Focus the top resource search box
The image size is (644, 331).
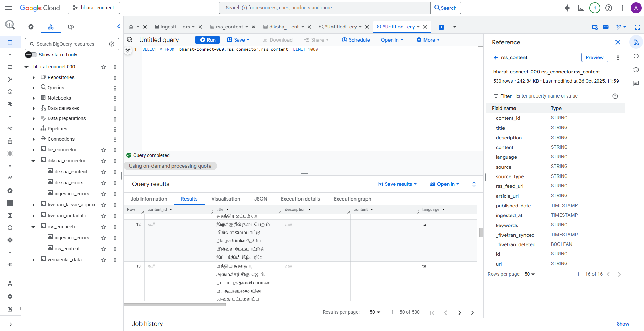click(325, 8)
